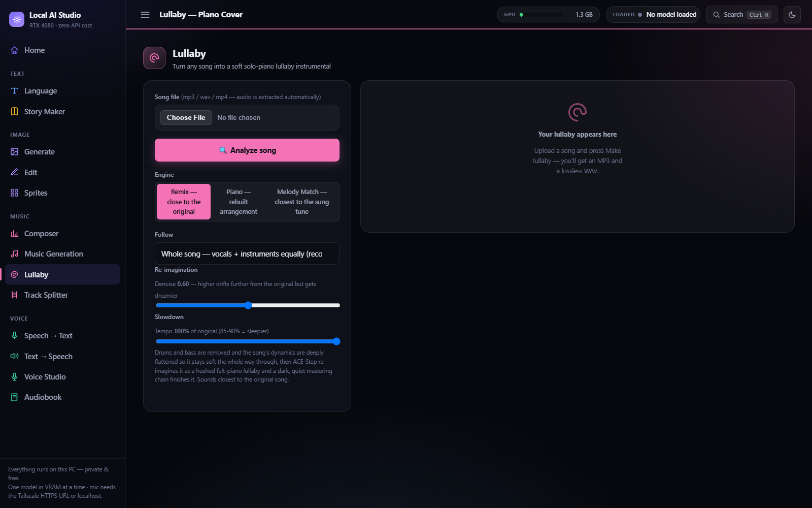This screenshot has width=812, height=508.
Task: Adjust the Denoise slider handle
Action: pyautogui.click(x=248, y=305)
